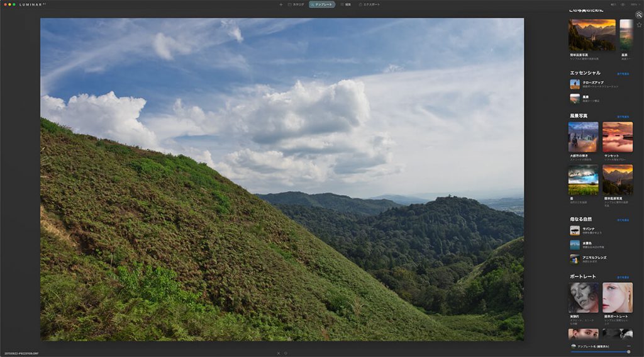
Task: Switch to the テンプレート tab
Action: tap(322, 4)
